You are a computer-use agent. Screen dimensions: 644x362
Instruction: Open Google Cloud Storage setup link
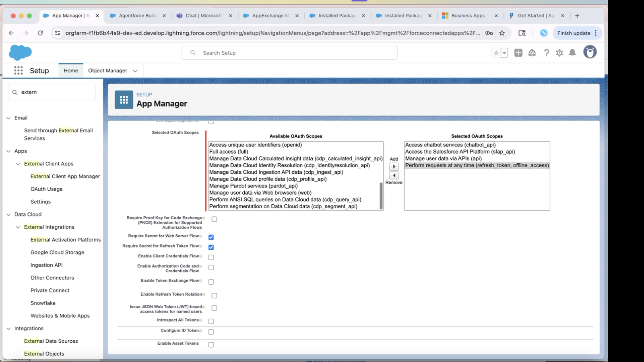(x=58, y=252)
